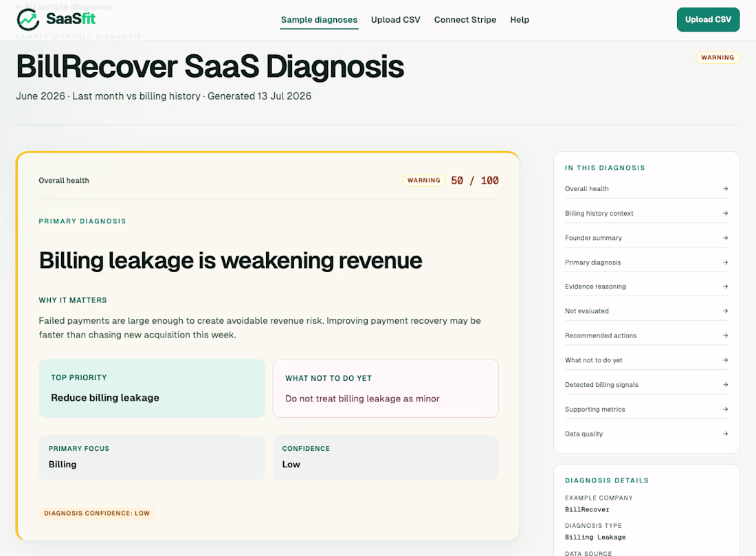
Task: Click arrow icon for Data quality
Action: [x=724, y=434]
